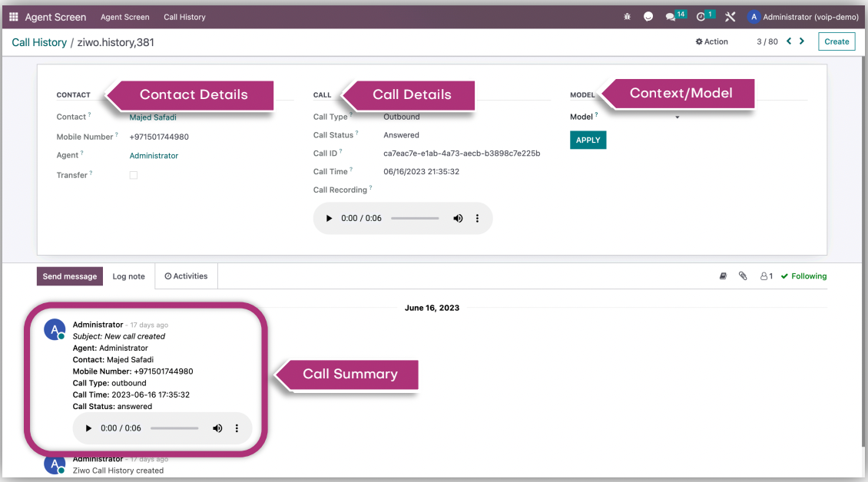The height and width of the screenshot is (482, 868).
Task: Click the Outbound call type value
Action: click(x=401, y=117)
